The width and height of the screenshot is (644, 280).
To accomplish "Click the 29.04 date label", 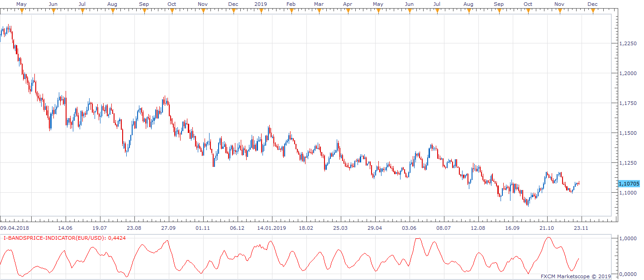I will [375, 228].
